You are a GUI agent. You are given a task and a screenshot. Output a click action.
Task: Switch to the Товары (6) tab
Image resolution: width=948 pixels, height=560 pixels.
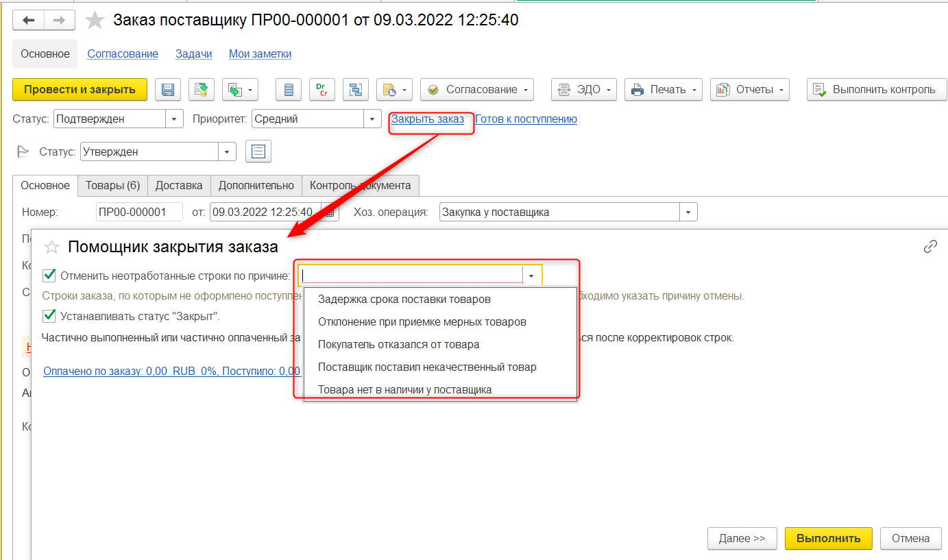click(112, 185)
